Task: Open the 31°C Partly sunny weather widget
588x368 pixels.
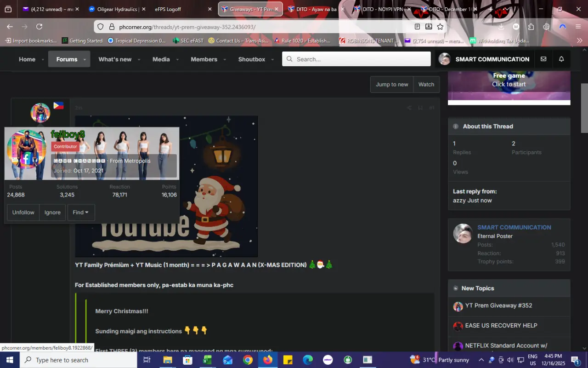Action: click(x=440, y=360)
